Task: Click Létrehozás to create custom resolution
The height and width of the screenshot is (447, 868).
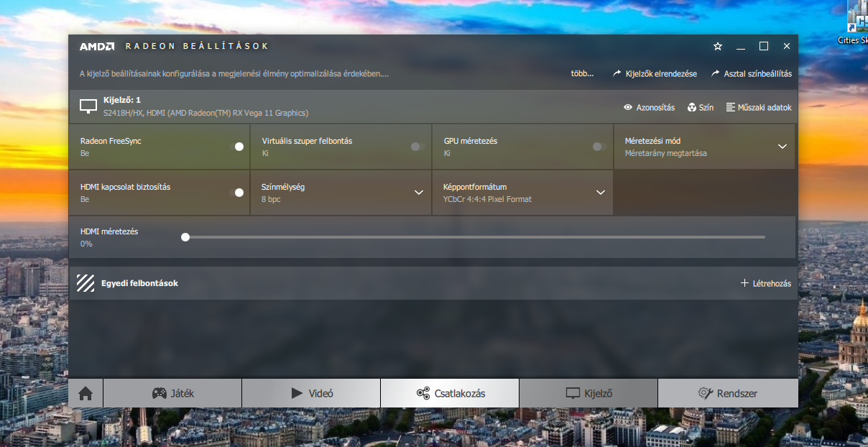Action: (x=766, y=283)
